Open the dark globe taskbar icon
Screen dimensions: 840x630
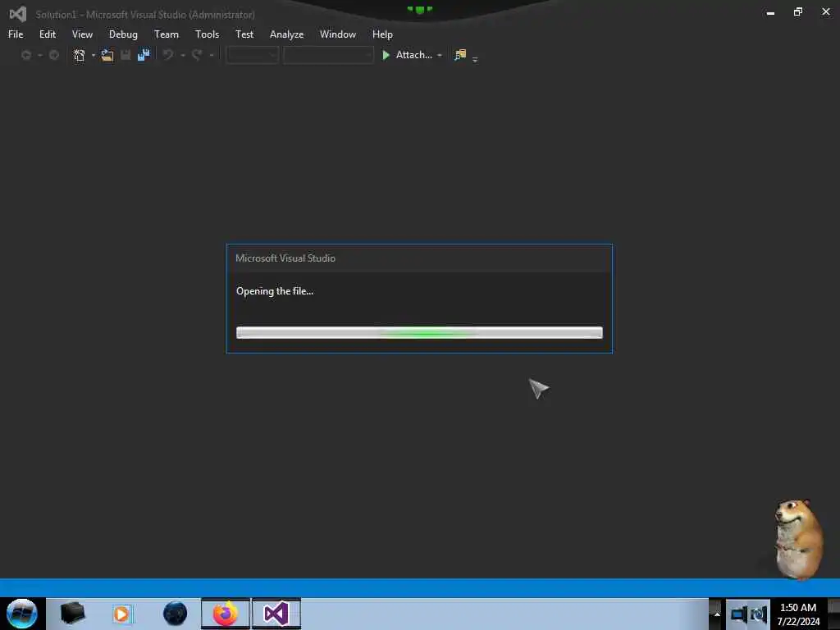[176, 614]
